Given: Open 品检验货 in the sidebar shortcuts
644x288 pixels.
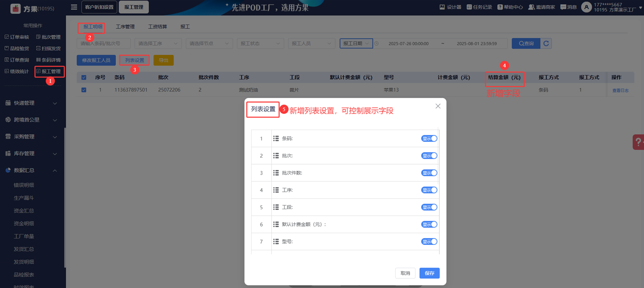Looking at the screenshot, I should point(17,48).
